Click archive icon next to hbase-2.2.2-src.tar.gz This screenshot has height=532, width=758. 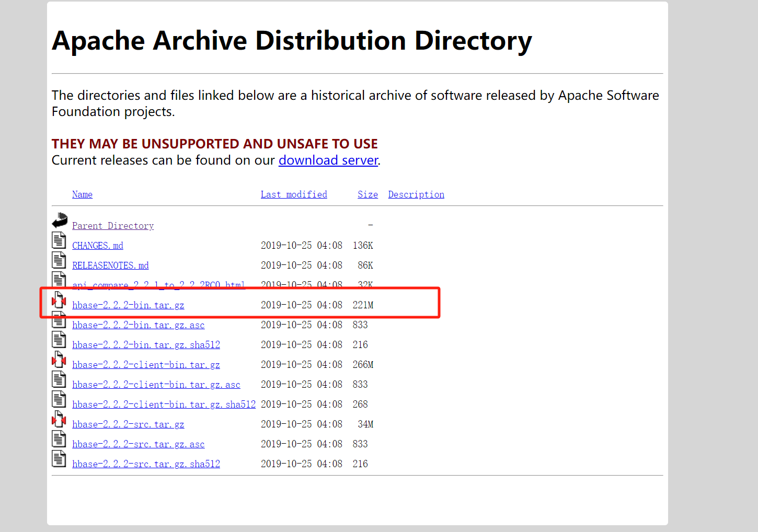pos(59,419)
